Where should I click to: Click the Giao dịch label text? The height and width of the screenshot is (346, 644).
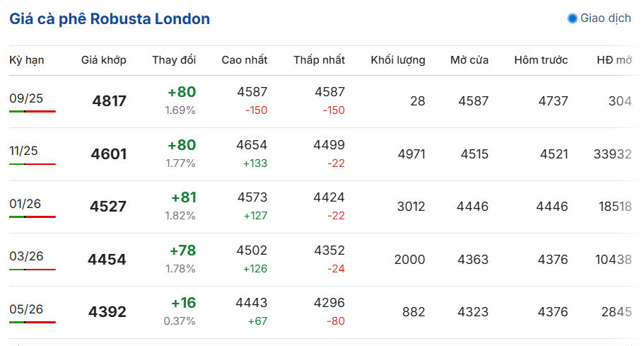click(606, 18)
